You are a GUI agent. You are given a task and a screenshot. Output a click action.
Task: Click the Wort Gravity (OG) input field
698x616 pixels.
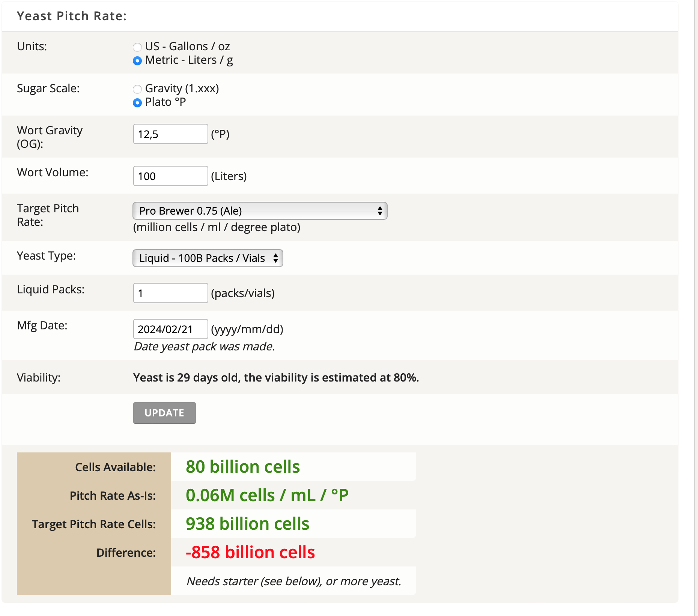pos(170,134)
